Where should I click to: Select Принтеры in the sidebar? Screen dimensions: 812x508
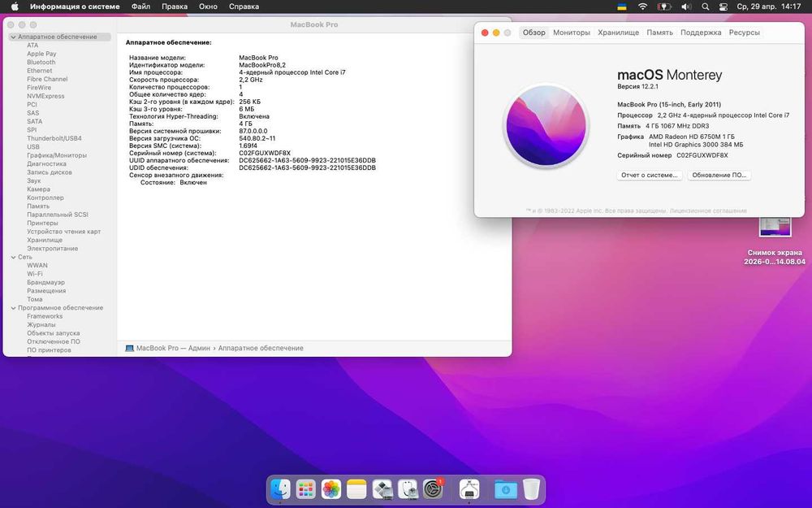[x=42, y=223]
